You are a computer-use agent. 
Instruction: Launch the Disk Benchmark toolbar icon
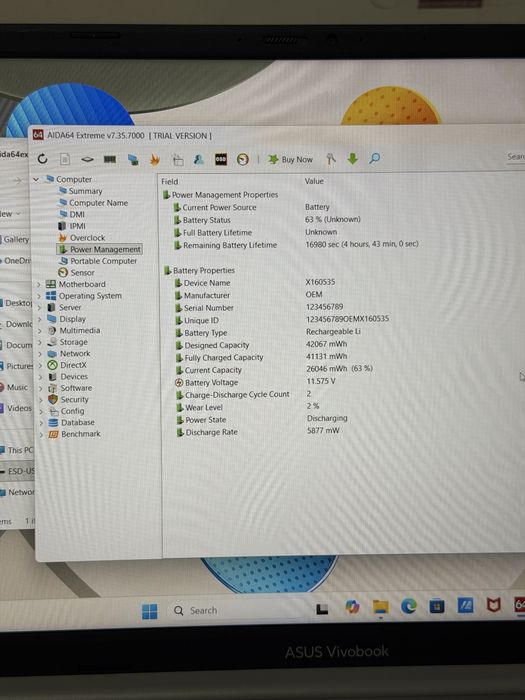click(x=87, y=159)
